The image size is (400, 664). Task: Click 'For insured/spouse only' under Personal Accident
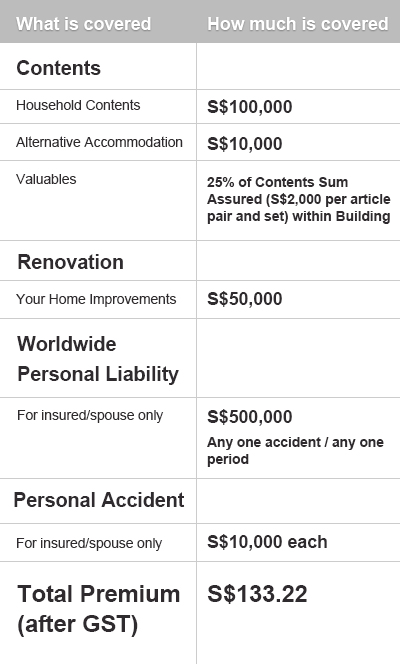coord(89,543)
